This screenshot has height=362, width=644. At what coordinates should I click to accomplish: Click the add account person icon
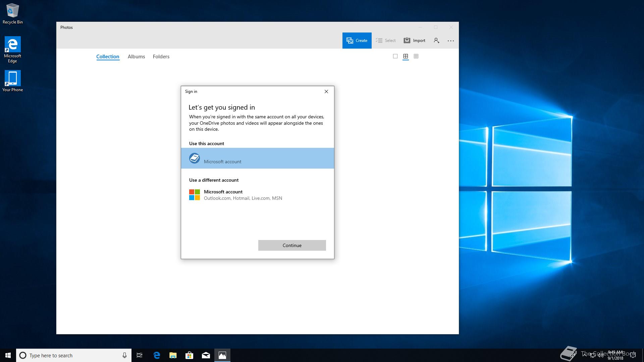coord(436,41)
